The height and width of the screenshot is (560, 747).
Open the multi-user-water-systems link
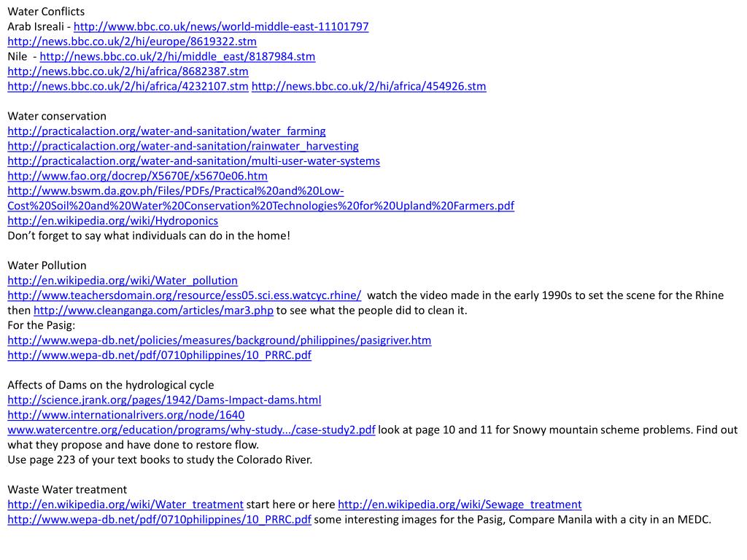click(x=194, y=161)
